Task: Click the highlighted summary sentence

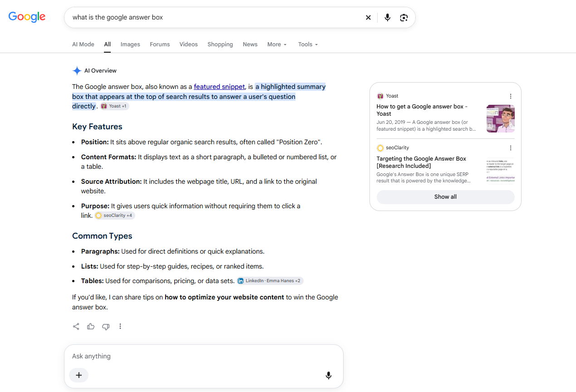Action: 199,96
